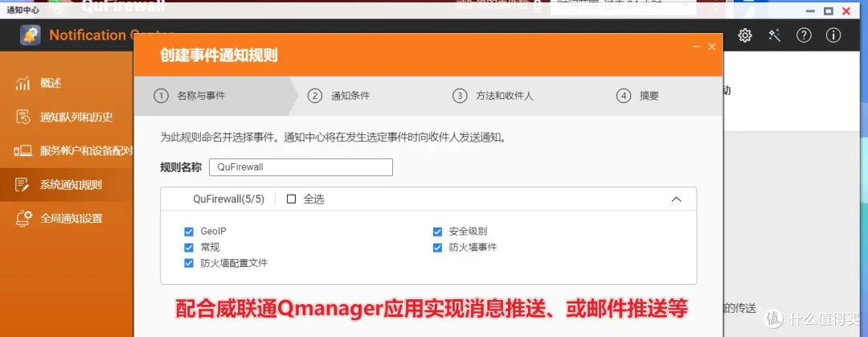This screenshot has height=337, width=868.
Task: Uncheck the 常规 checkbox
Action: click(x=189, y=248)
